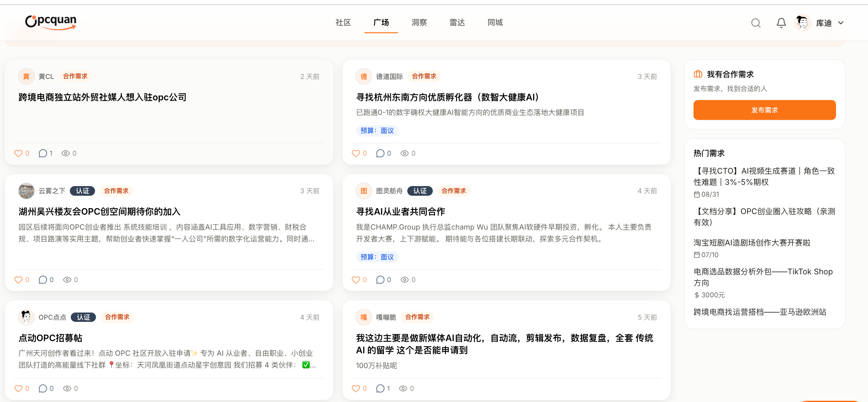Click the 热门需求 heading

coord(709,153)
